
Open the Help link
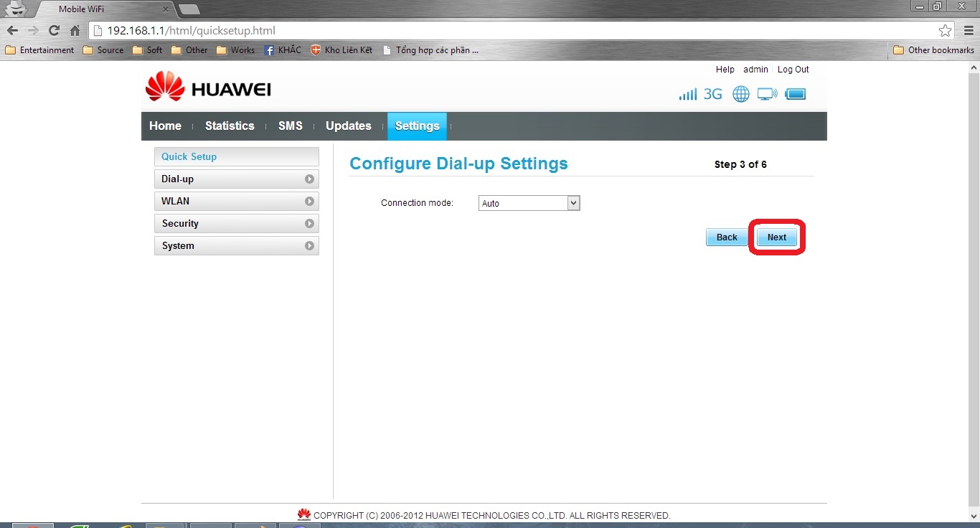[x=725, y=70]
